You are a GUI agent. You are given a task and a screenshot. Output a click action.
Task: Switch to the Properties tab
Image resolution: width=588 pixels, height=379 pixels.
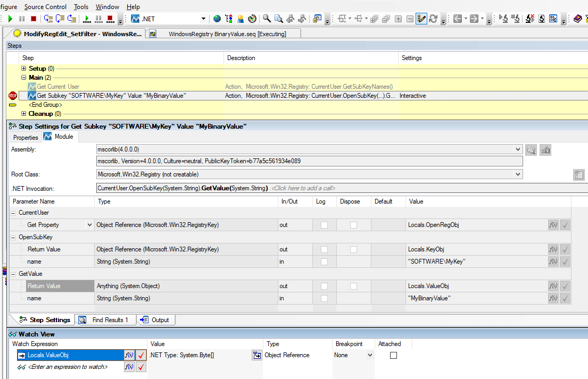coord(26,138)
